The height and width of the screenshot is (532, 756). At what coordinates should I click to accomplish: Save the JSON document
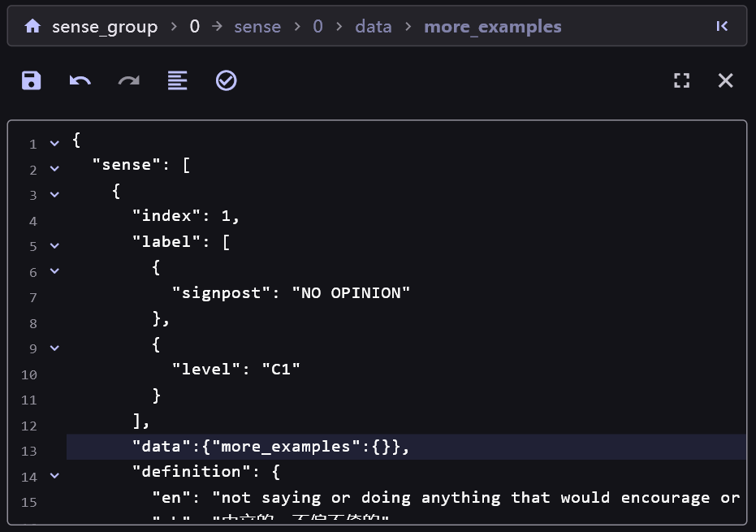point(32,80)
